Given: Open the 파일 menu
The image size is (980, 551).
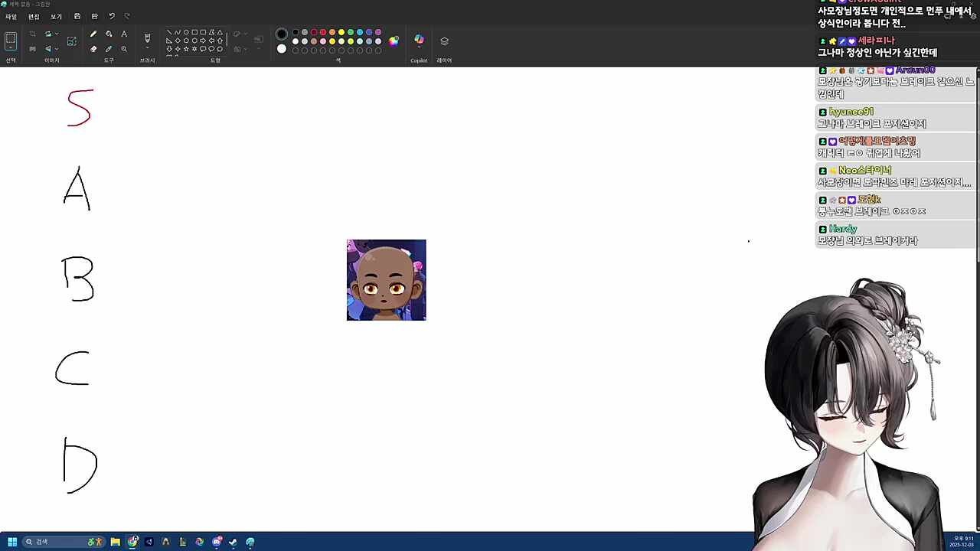Looking at the screenshot, I should tap(11, 17).
